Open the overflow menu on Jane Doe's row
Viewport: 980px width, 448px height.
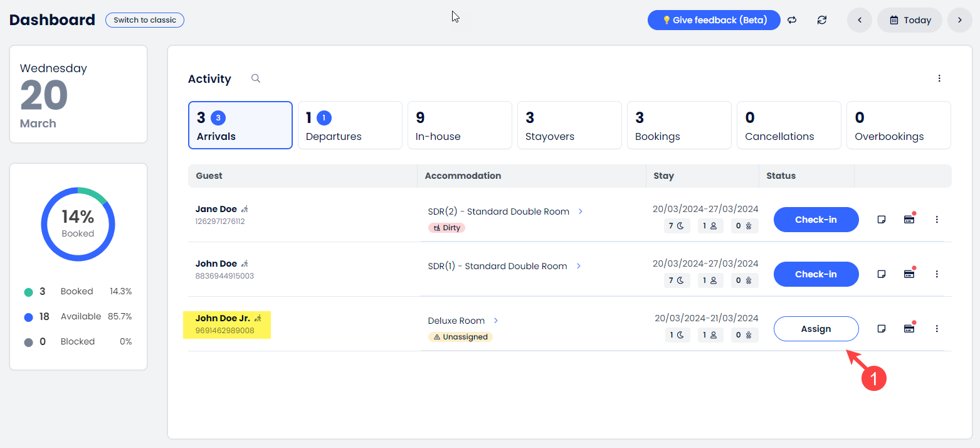click(x=937, y=219)
